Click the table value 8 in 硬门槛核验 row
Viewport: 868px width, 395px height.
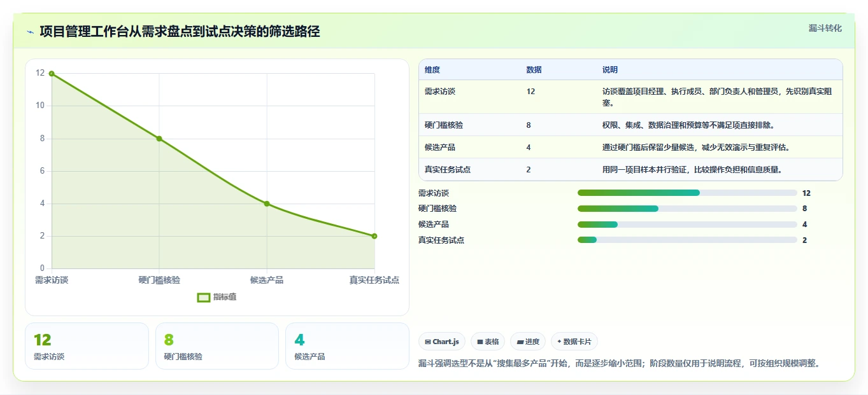529,125
